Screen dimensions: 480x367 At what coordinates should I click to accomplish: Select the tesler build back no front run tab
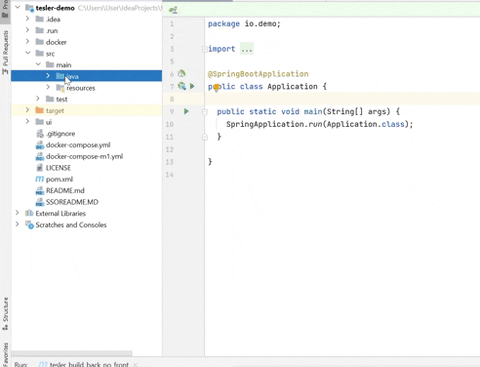pos(89,364)
